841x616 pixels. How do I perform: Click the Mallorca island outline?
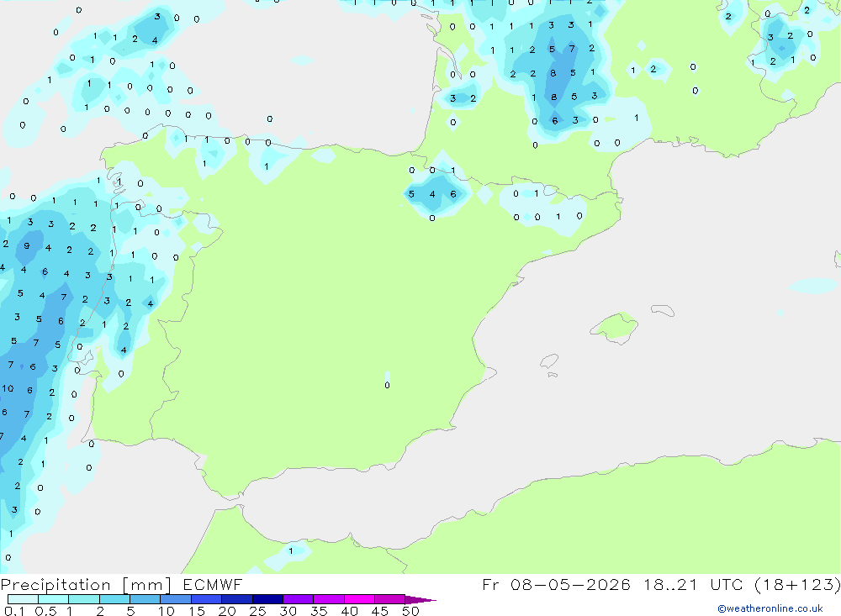[x=614, y=327]
